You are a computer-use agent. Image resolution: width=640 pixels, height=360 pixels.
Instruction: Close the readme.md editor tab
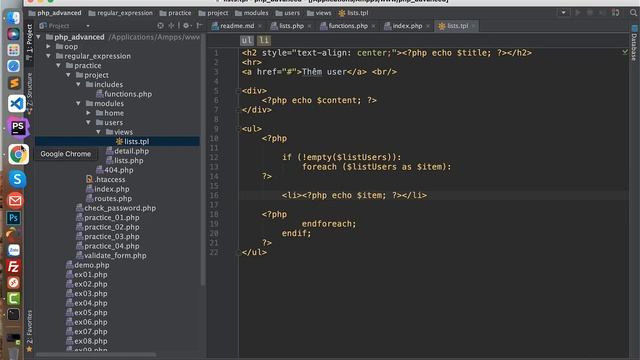click(260, 26)
